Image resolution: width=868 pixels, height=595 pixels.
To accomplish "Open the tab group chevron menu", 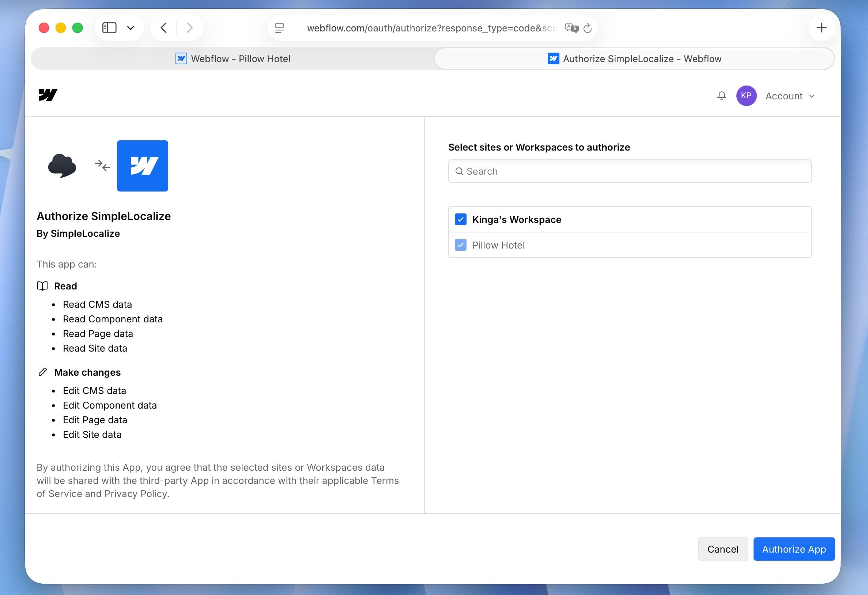I will [x=131, y=28].
